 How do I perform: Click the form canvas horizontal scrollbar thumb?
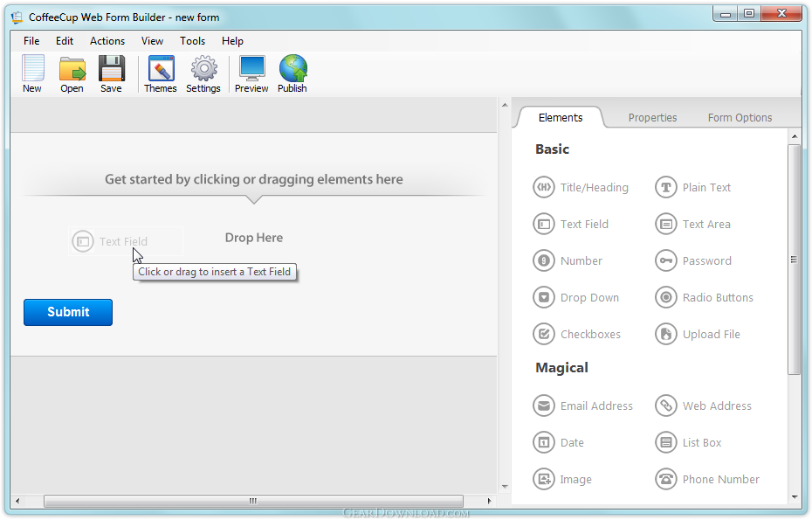click(253, 501)
